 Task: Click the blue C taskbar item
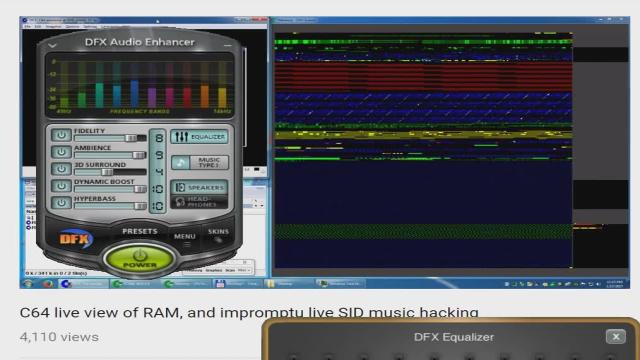pyautogui.click(x=84, y=283)
